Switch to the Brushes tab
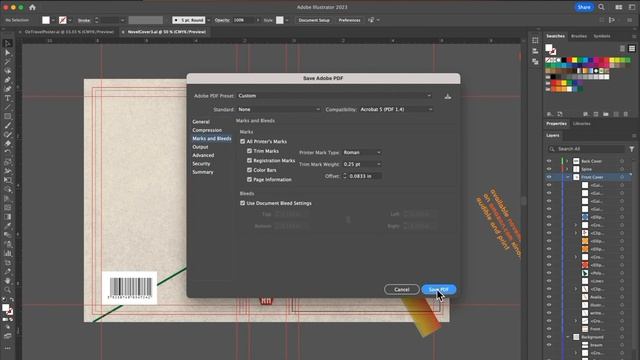The image size is (640, 360). (579, 36)
